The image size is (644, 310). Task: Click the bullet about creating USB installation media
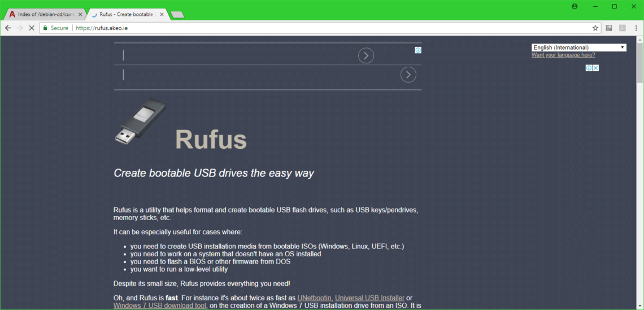(x=267, y=246)
